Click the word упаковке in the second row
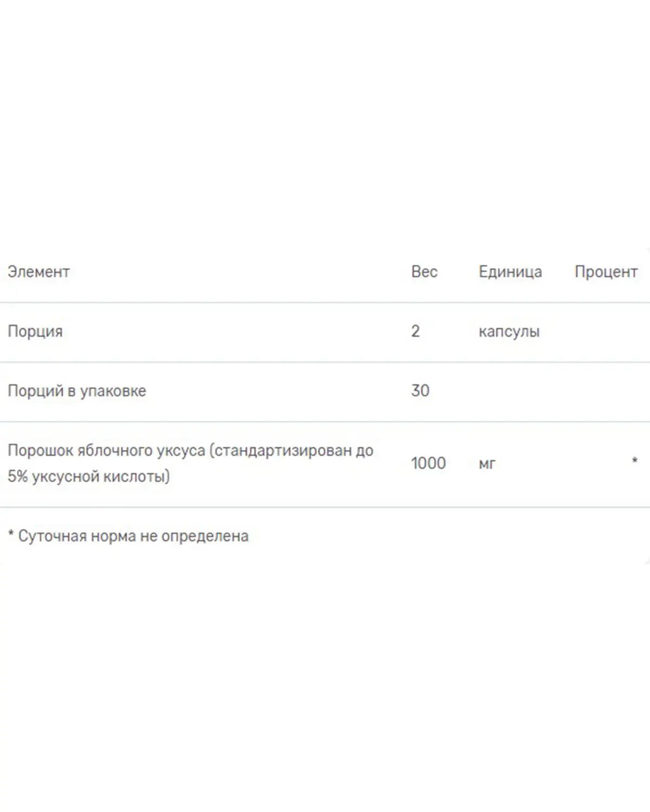Screen dimensions: 650x812 (x=113, y=391)
